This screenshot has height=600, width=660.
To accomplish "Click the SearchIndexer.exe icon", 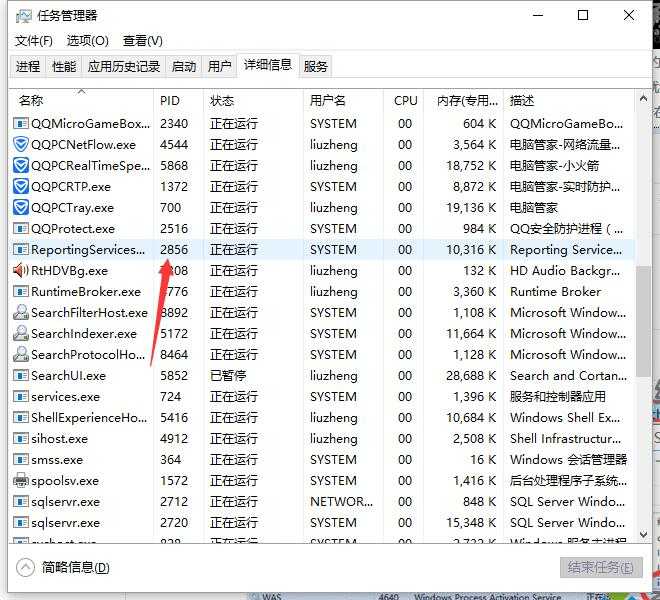I will pos(21,333).
